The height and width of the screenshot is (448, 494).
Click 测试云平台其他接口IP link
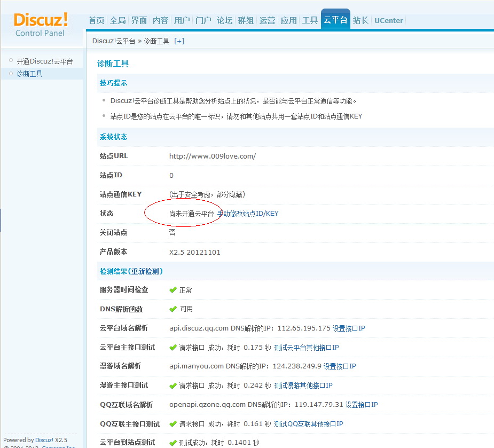[307, 348]
